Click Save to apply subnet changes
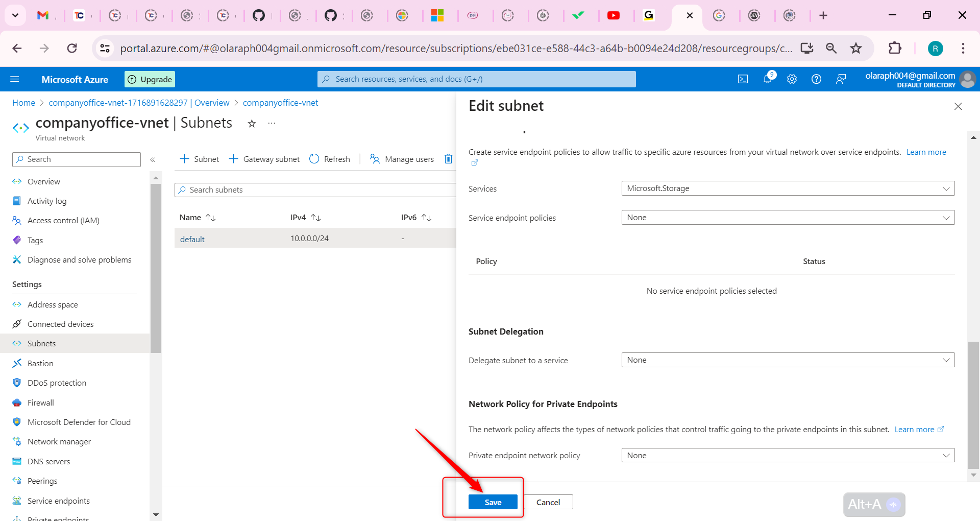980x521 pixels. [493, 502]
